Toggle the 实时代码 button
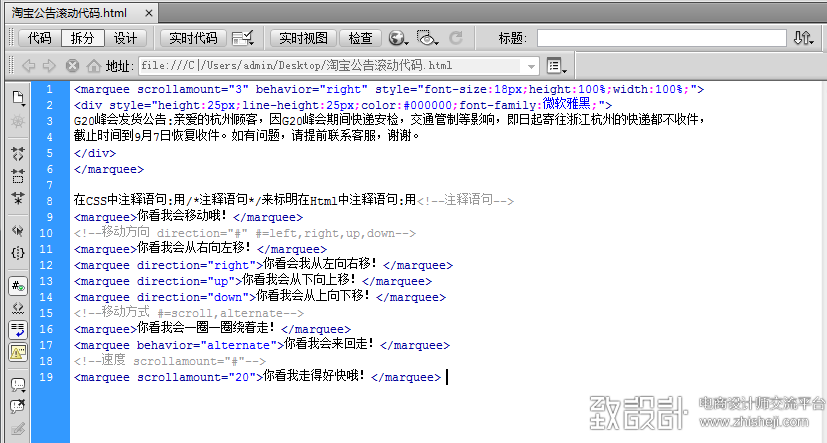Viewport: 827px width, 443px height. [193, 38]
